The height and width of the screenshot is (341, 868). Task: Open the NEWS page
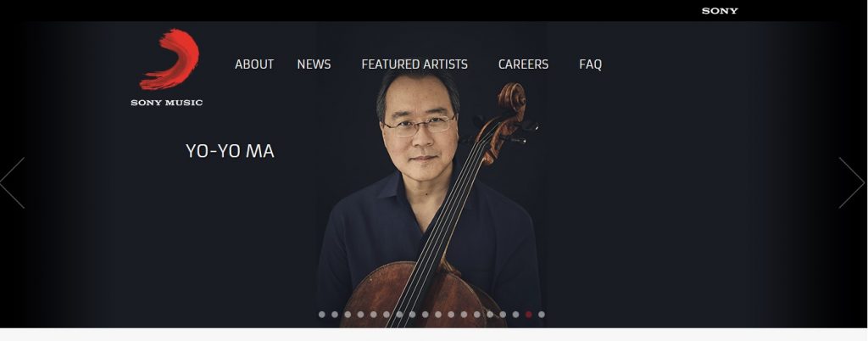[x=314, y=64]
